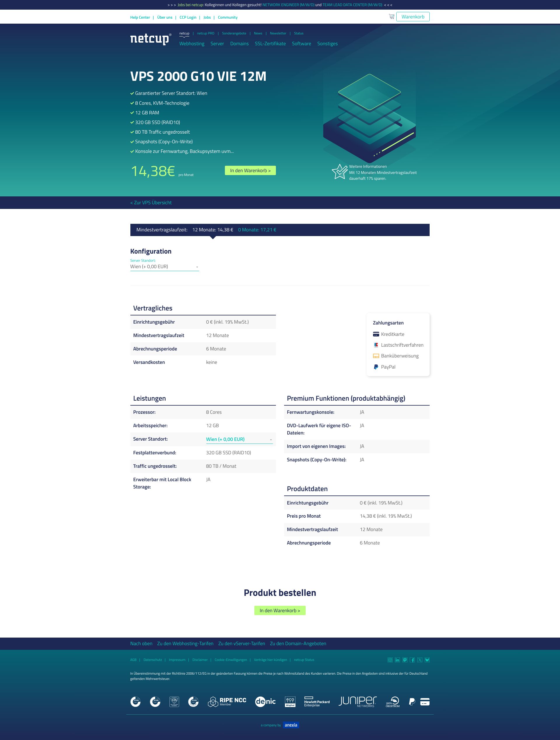Open the SSL-Zertifikate menu
Screen dimensions: 560x740
click(270, 43)
